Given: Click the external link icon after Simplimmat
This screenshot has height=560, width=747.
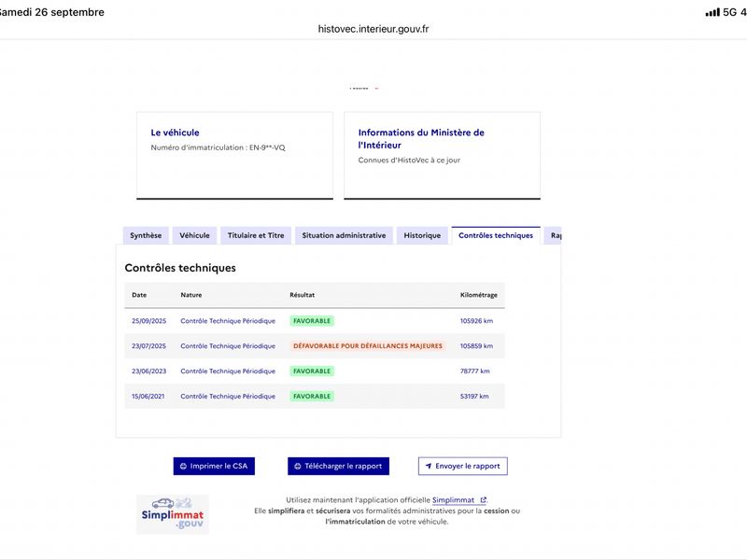Looking at the screenshot, I should point(483,500).
